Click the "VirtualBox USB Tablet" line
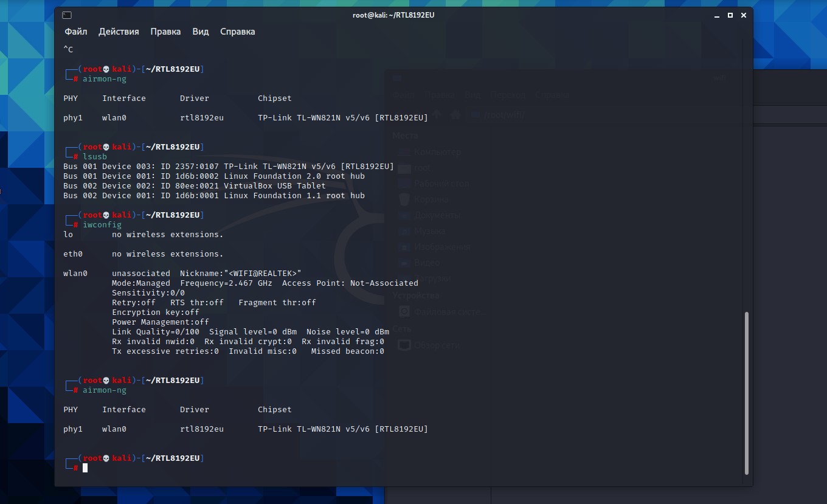Viewport: 827px width, 504px height. coord(195,186)
